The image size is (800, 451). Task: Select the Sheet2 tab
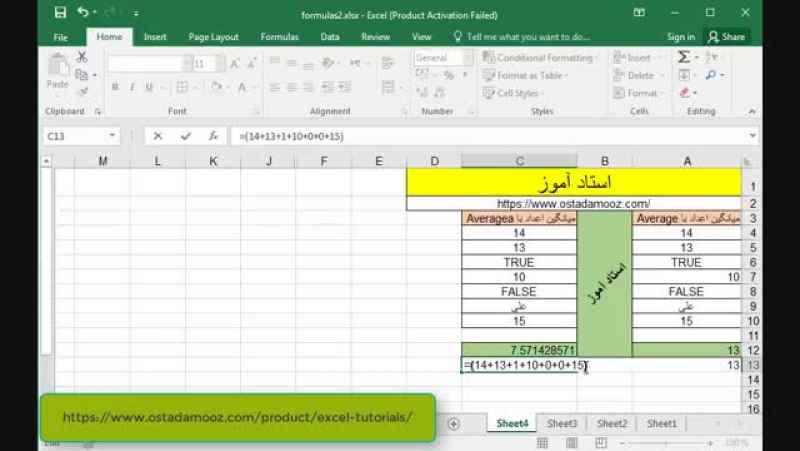tap(612, 423)
